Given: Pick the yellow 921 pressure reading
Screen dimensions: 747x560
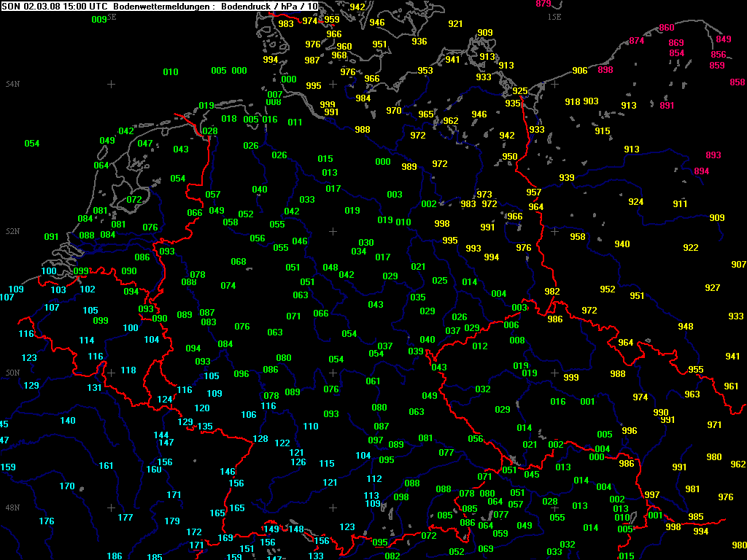Looking at the screenshot, I should [x=455, y=24].
